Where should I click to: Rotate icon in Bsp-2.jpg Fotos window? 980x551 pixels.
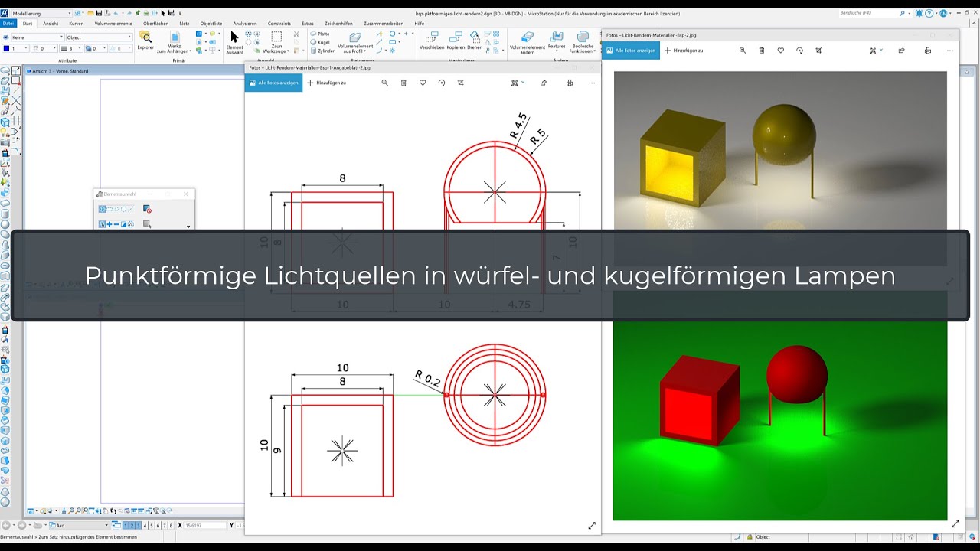pos(800,51)
